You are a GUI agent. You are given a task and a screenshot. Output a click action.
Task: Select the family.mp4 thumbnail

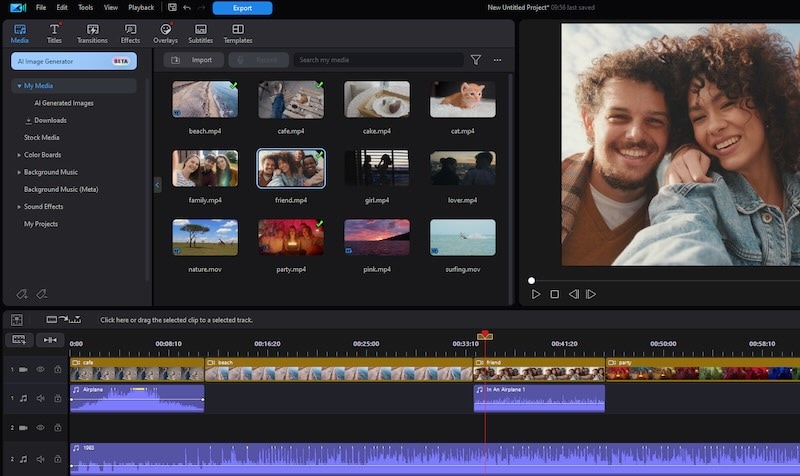point(205,168)
